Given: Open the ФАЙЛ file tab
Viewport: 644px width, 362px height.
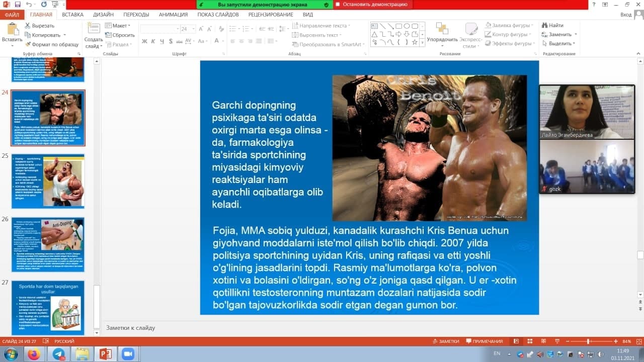Looking at the screenshot, I should 12,15.
